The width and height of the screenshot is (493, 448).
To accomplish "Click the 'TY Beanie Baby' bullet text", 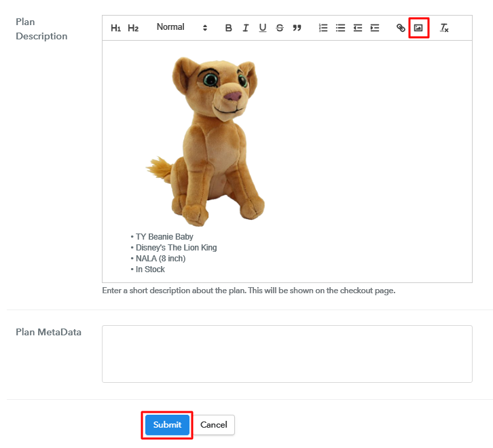I will click(x=164, y=236).
